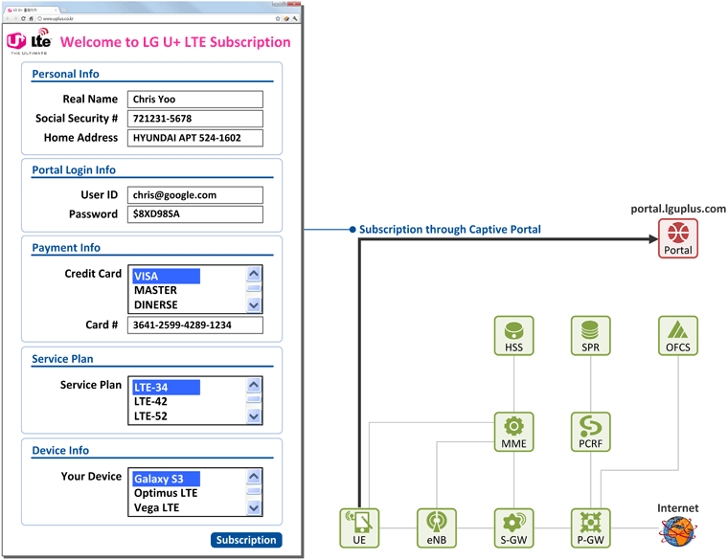
Task: Select Vega LTE device
Action: point(156,507)
